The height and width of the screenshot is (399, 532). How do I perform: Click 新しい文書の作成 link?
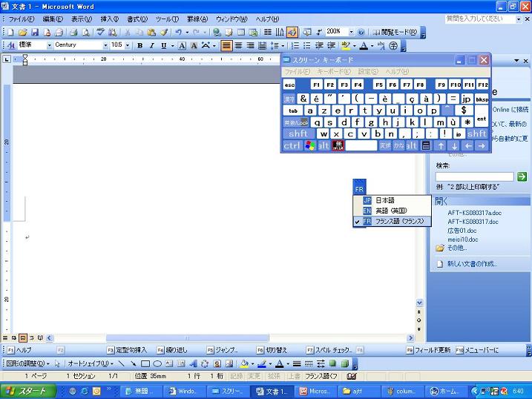472,264
